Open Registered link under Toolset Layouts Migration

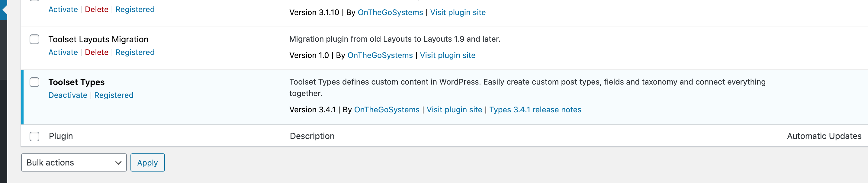point(135,52)
